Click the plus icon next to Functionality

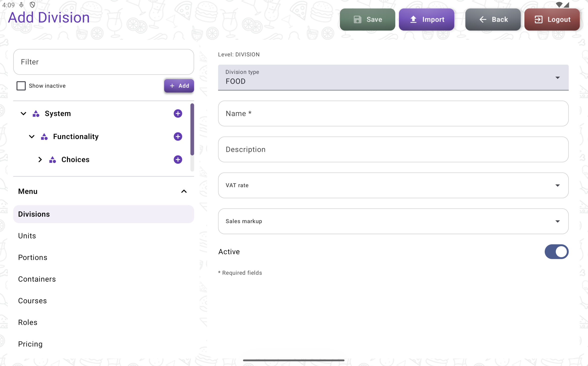click(x=178, y=137)
